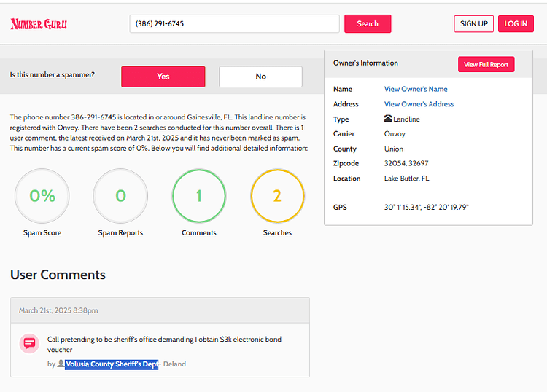Click the LOG IN button
Screen dimensions: 547x392
516,24
